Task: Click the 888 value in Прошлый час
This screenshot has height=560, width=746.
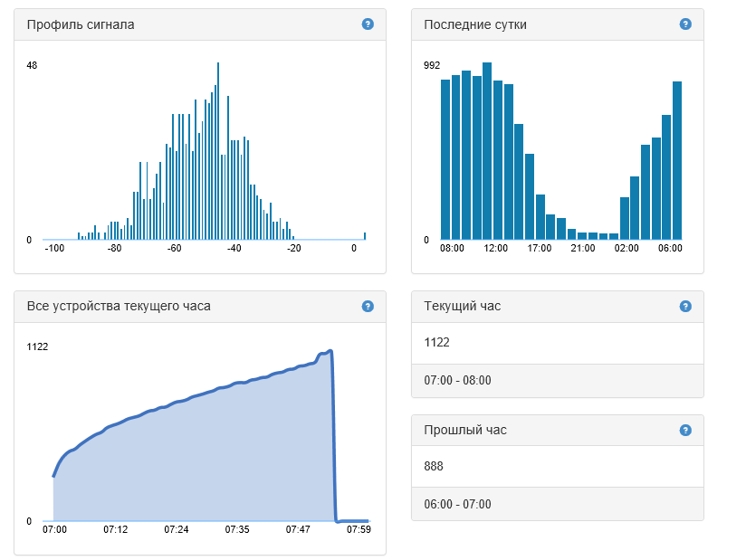Action: coord(434,466)
